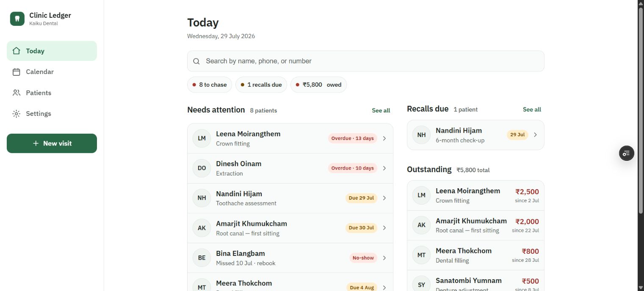Click the Wednesday, 29 July 2026 date

pos(221,36)
